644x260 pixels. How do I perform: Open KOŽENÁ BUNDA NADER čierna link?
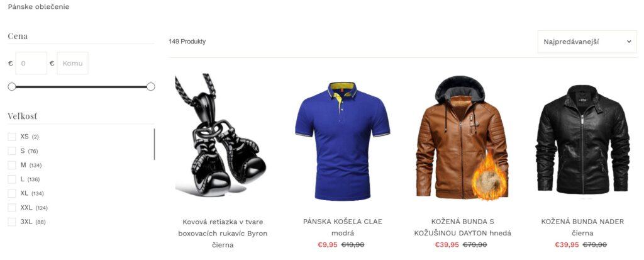pos(582,227)
